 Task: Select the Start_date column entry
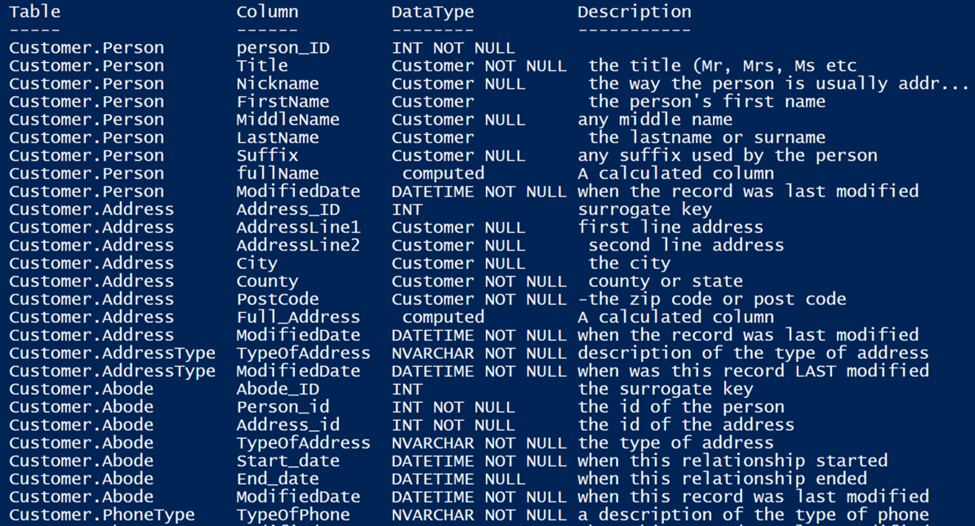(288, 461)
